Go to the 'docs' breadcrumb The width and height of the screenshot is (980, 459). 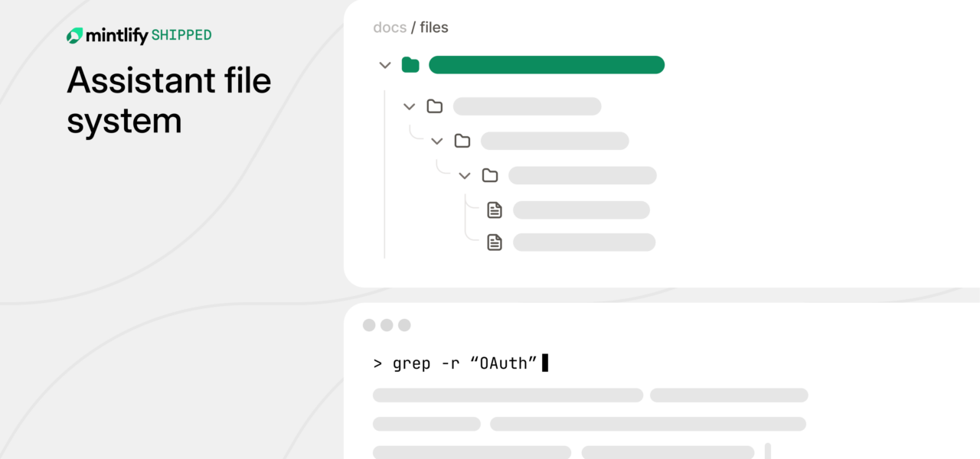click(389, 28)
